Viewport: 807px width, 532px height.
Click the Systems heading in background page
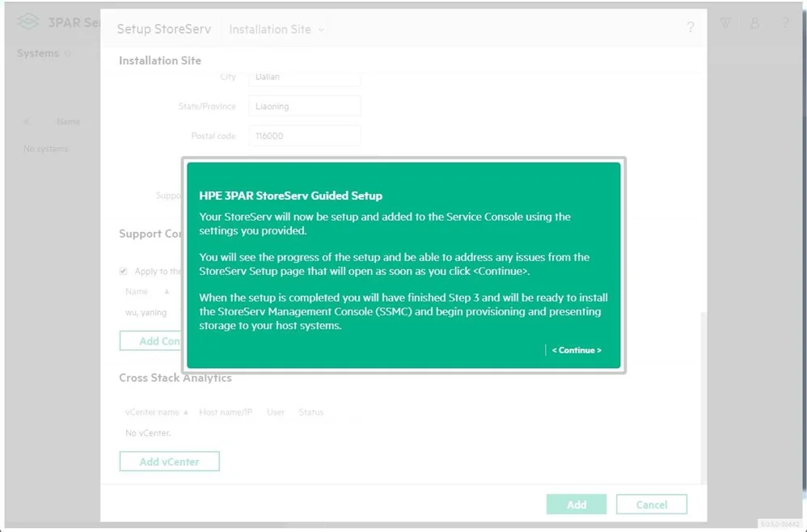pyautogui.click(x=37, y=53)
